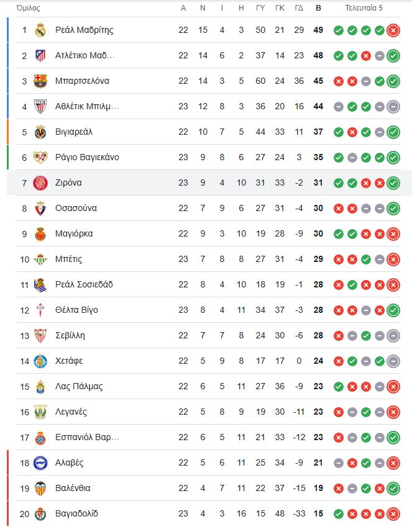This screenshot has width=412, height=532.
Task: Click the Girona red club crest
Action: (40, 183)
